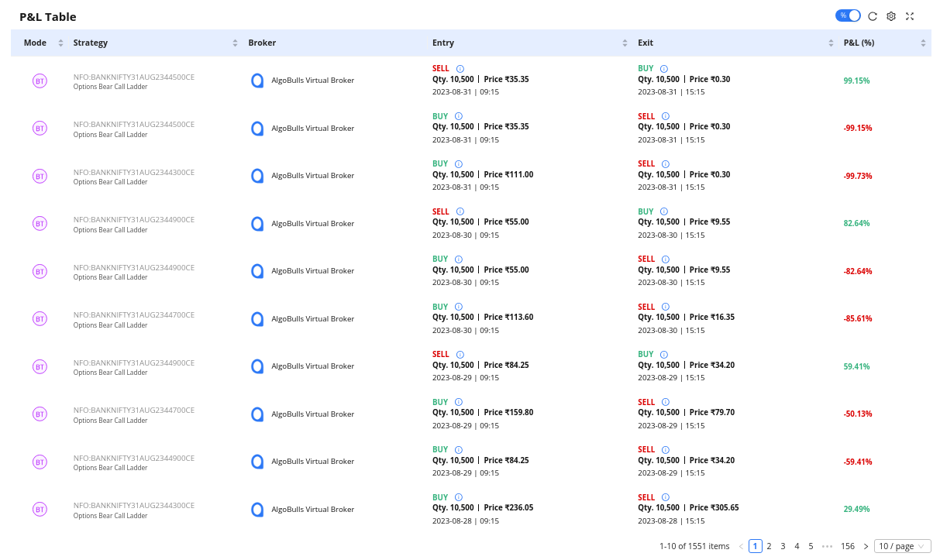Click AlgoBulls broker logo in 82.64% row
The height and width of the screenshot is (560, 940).
[257, 224]
